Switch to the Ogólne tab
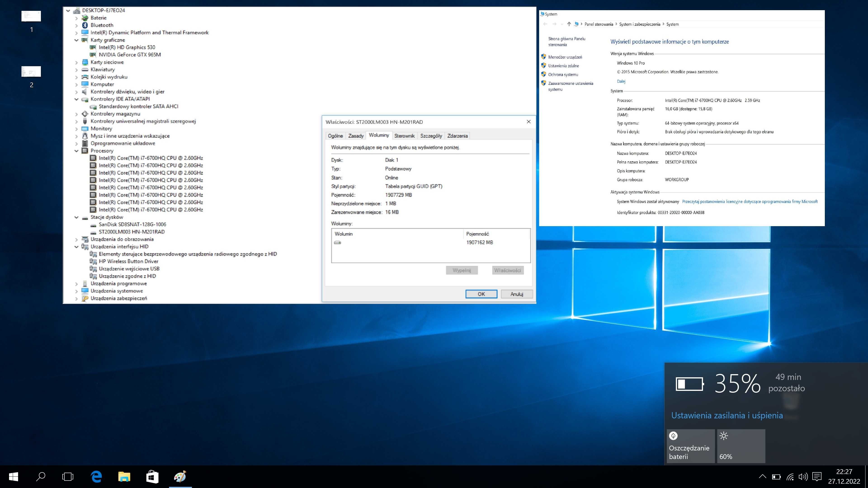 [x=335, y=136]
